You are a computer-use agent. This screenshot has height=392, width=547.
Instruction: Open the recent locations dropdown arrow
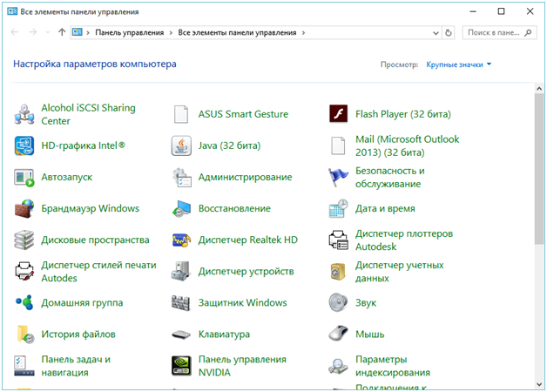tap(48, 32)
